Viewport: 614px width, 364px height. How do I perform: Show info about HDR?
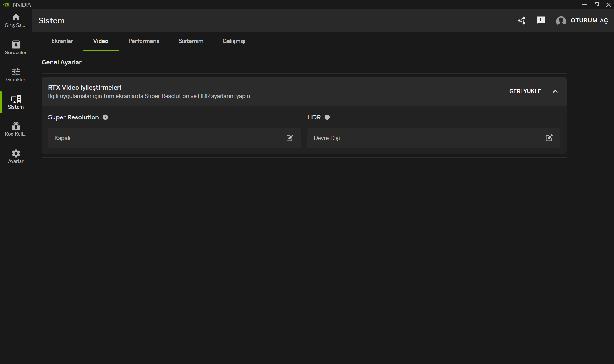tap(327, 117)
